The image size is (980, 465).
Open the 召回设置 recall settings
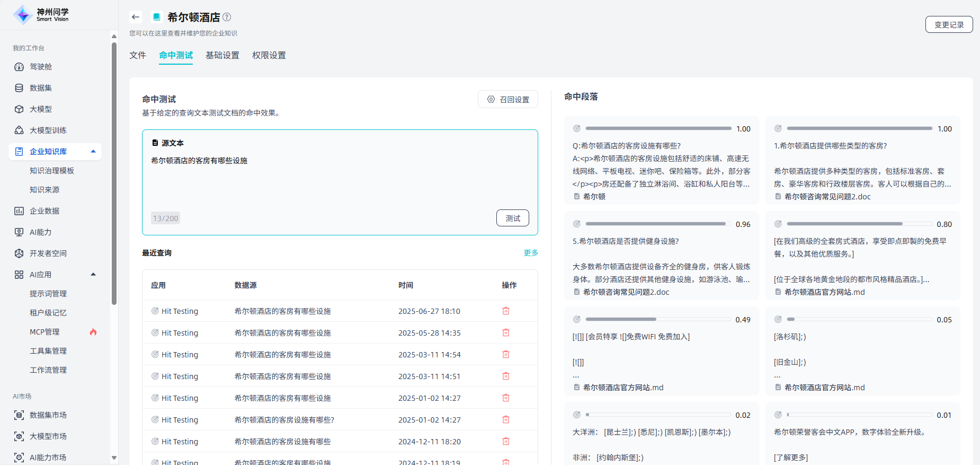click(508, 99)
